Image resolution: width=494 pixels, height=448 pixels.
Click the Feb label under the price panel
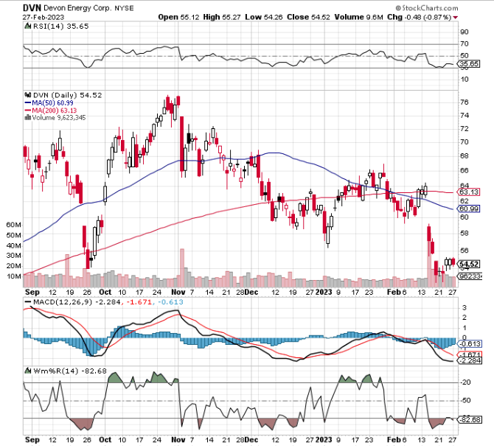click(394, 292)
